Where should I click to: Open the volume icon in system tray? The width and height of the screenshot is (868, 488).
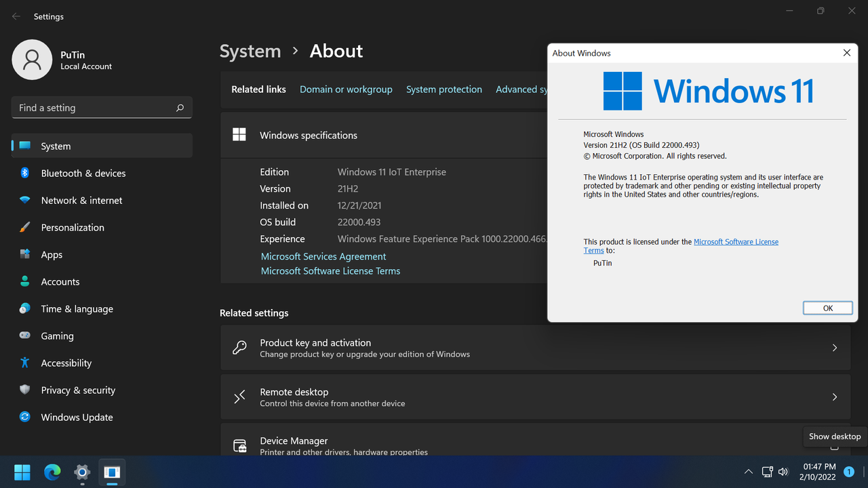point(783,472)
